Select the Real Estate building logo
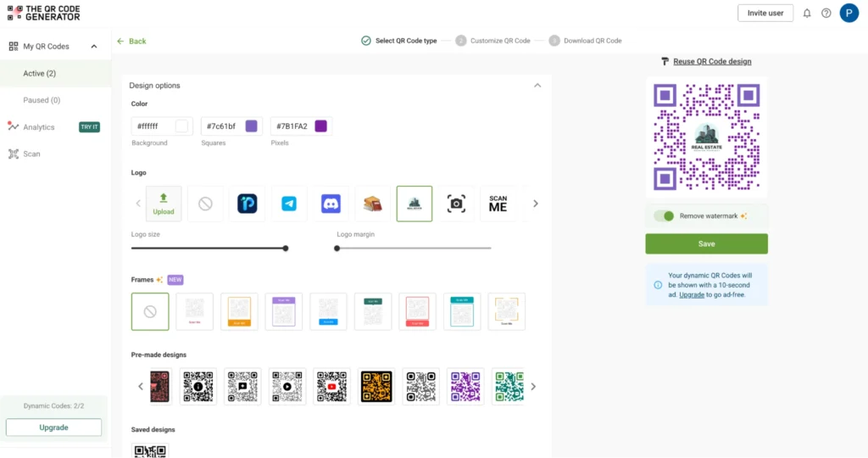The width and height of the screenshot is (868, 458). pos(414,204)
